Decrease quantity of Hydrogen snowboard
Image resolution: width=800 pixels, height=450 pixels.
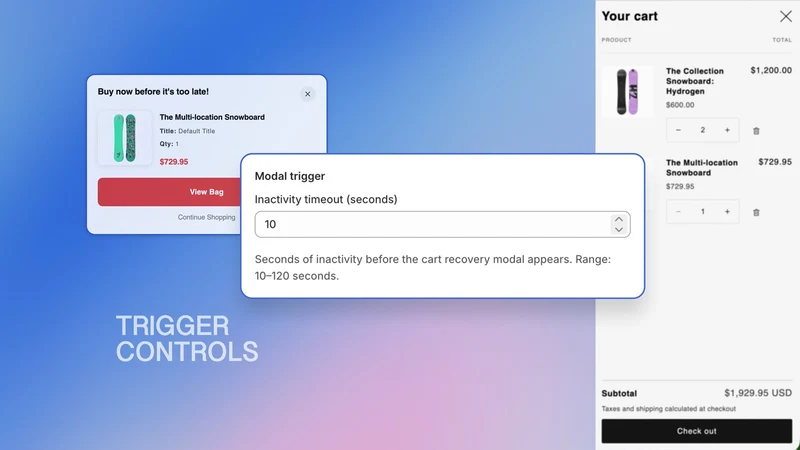(x=678, y=130)
